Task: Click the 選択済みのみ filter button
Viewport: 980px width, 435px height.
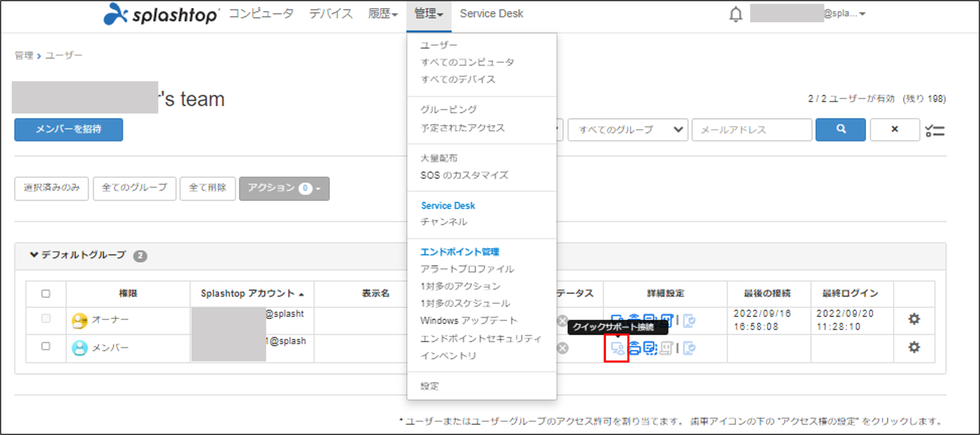Action: pos(51,188)
